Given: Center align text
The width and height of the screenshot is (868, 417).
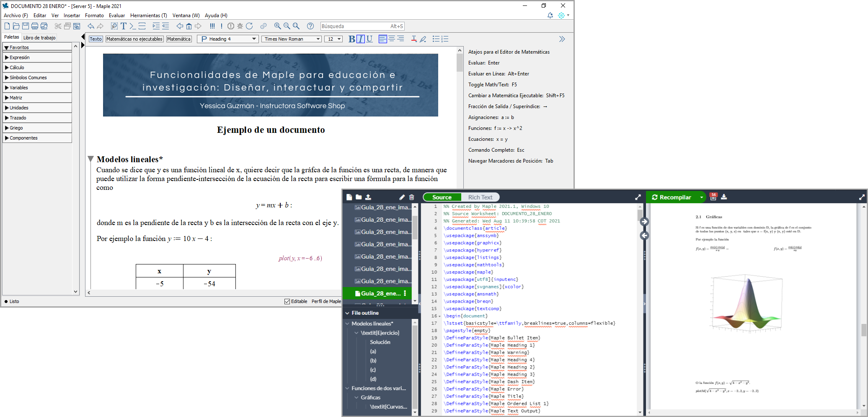Looking at the screenshot, I should click(392, 39).
